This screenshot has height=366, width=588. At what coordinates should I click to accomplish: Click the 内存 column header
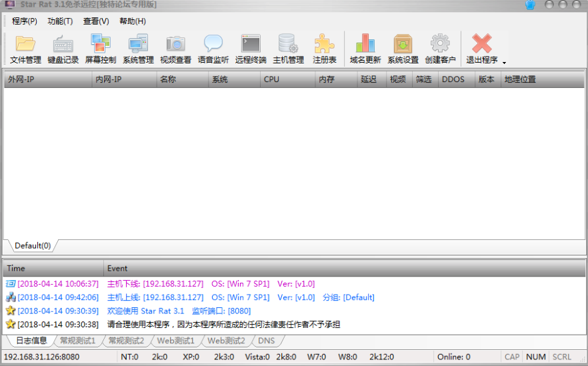(336, 79)
